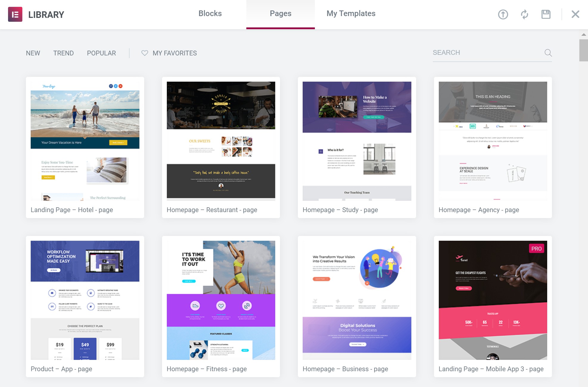Screen dimensions: 588x387
Task: Click the heart icon next to MY FAVORITES
Action: pos(145,53)
